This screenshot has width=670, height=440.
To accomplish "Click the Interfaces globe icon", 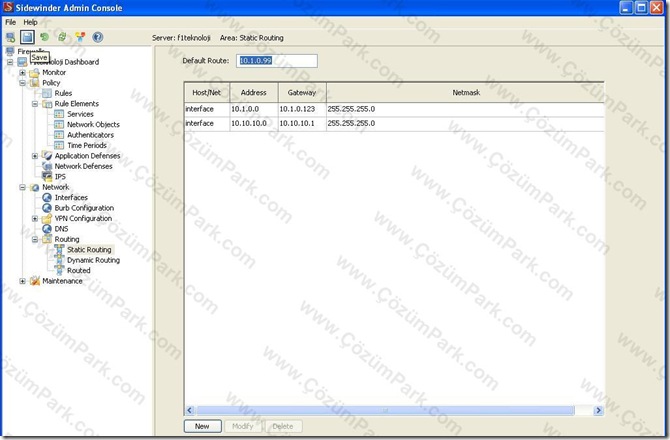I will pos(47,197).
